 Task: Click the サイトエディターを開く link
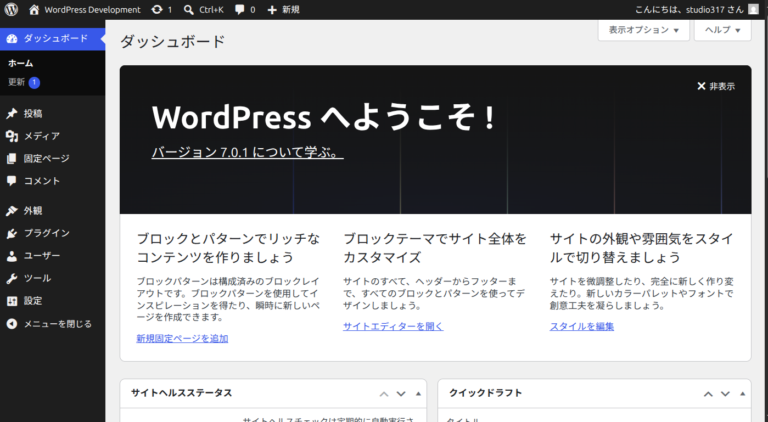point(393,327)
